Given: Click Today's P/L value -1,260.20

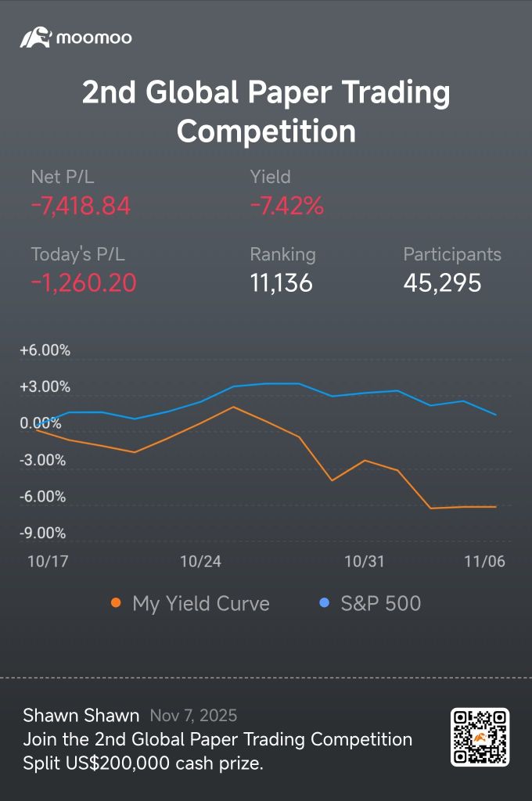Looking at the screenshot, I should 84,282.
